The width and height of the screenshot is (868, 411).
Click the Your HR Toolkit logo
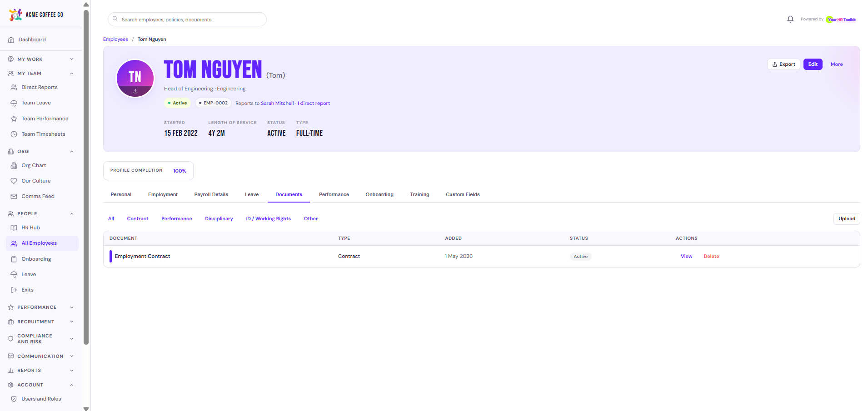[841, 20]
